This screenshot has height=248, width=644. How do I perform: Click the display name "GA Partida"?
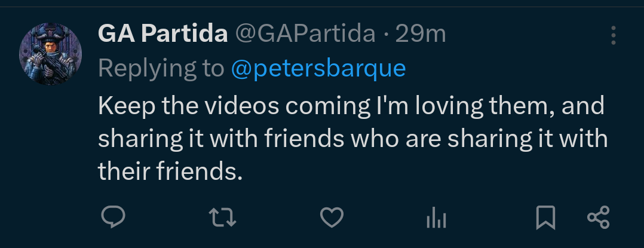click(162, 35)
